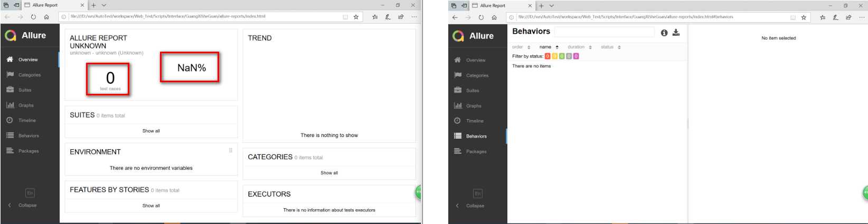Screen dimensions: 868x224
Task: Open the settings and more menu in the right browser
Action: click(862, 17)
